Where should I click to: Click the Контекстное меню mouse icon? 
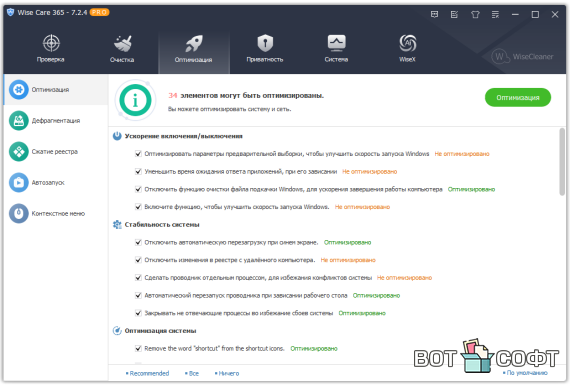[19, 213]
